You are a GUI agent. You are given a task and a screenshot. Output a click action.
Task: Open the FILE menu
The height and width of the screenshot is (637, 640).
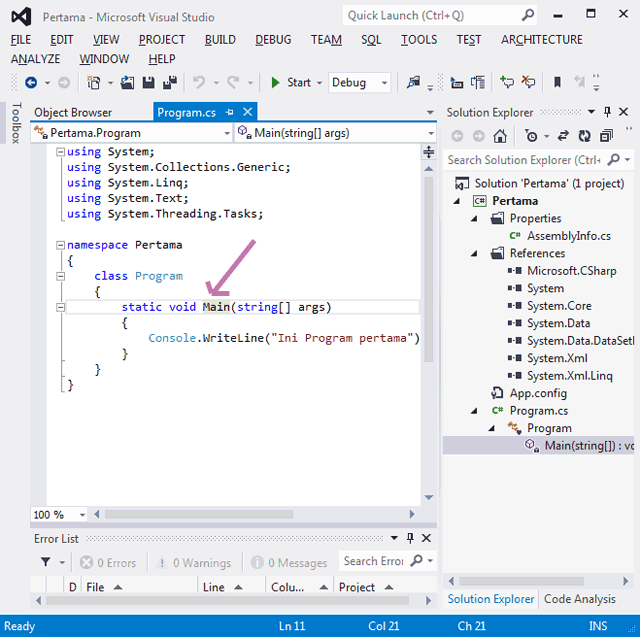(x=21, y=40)
